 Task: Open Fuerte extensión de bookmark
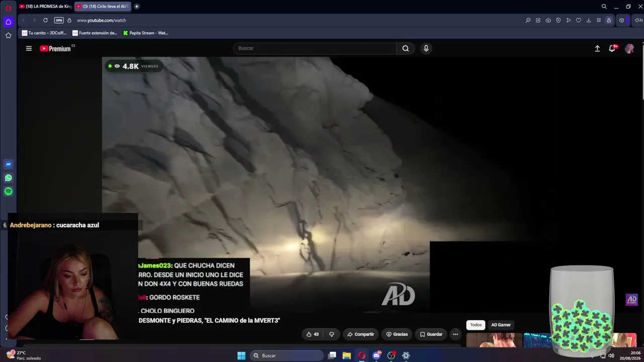(x=95, y=33)
